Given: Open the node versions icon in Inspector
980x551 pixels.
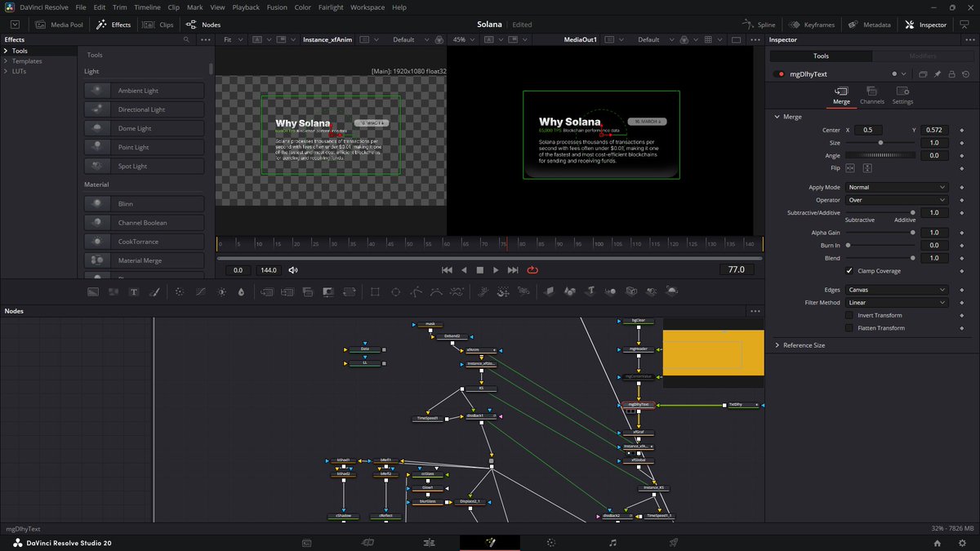Looking at the screenshot, I should click(x=922, y=74).
